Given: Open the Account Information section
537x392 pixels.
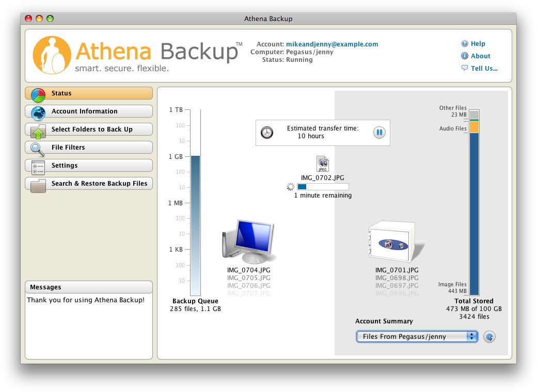Looking at the screenshot, I should point(89,111).
